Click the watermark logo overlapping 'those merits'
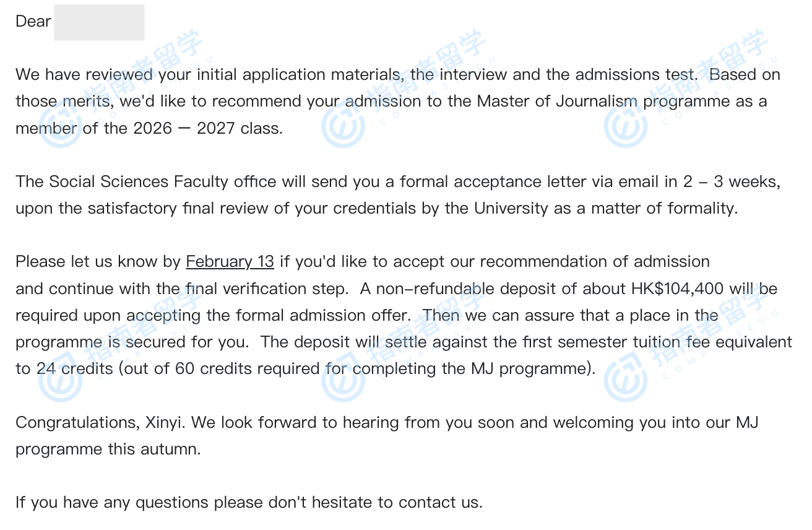812x530 pixels. pyautogui.click(x=59, y=126)
